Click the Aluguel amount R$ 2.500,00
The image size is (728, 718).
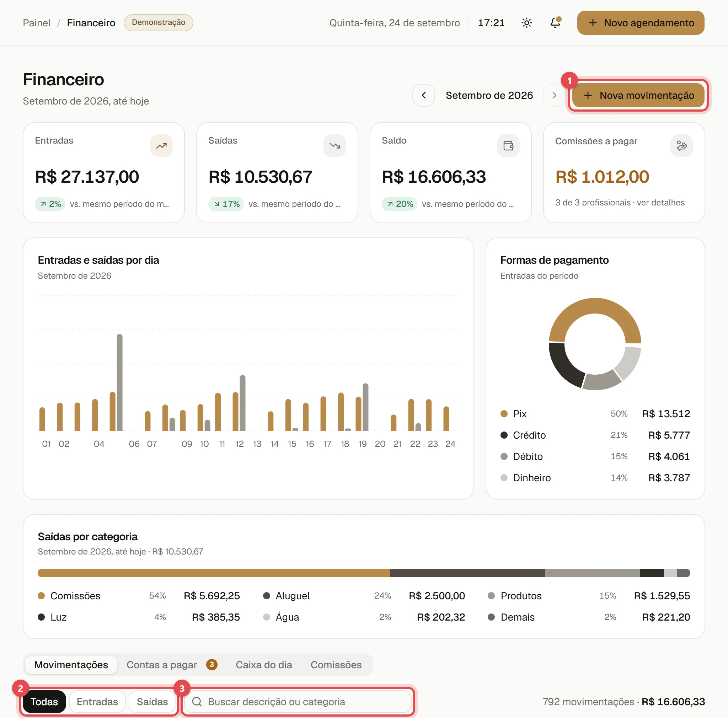437,596
